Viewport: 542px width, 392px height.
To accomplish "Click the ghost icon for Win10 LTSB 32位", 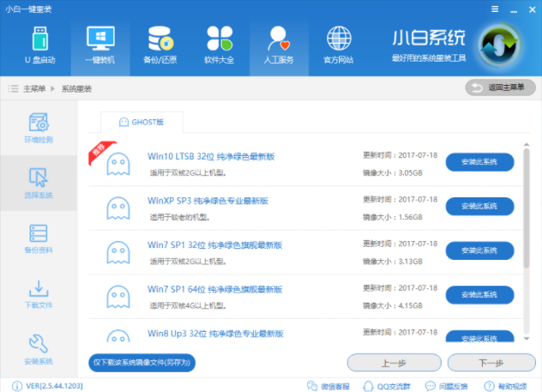I will point(118,164).
